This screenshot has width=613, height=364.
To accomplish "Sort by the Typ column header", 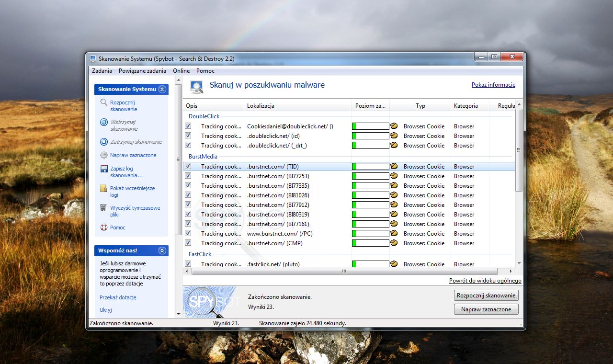I will 420,106.
